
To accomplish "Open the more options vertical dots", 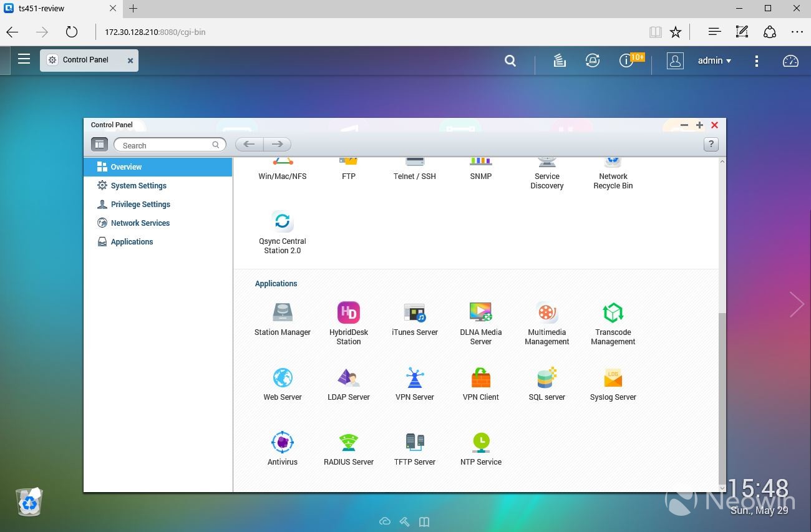I will tap(756, 60).
